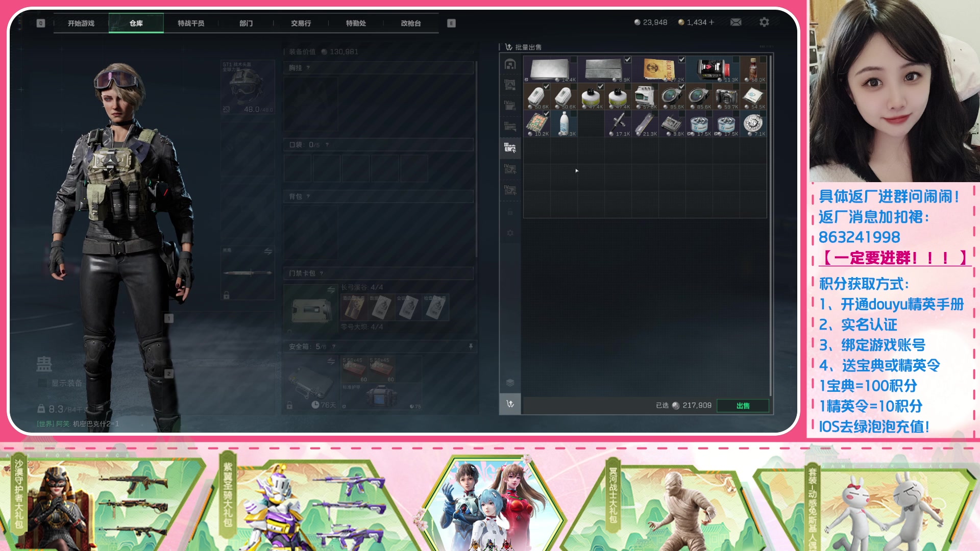Click swap arrows on the safe box
Viewport: 980px width, 551px height.
(331, 361)
